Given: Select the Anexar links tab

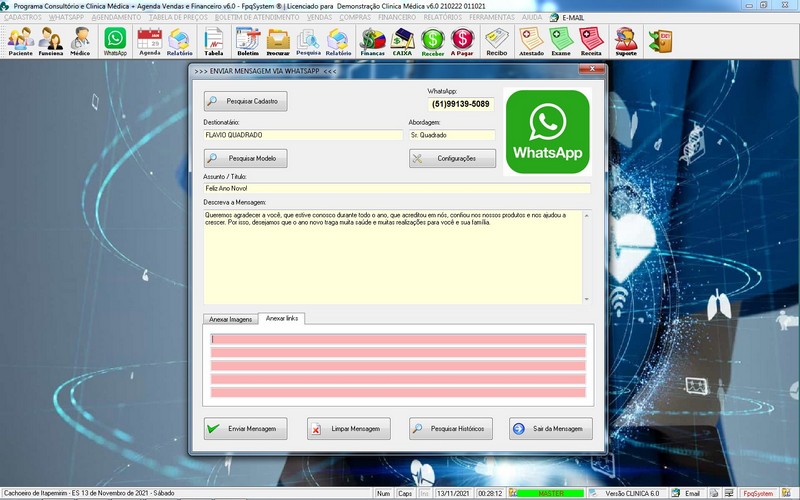Looking at the screenshot, I should [x=283, y=318].
